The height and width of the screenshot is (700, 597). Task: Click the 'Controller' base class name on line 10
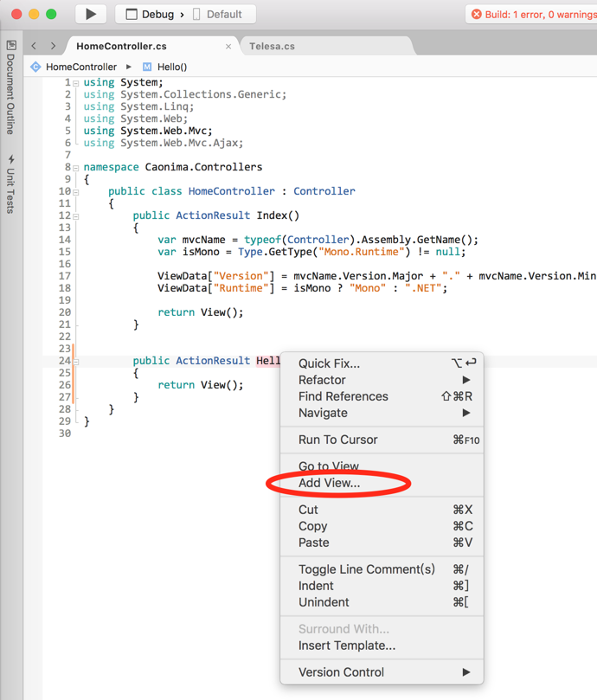coord(324,191)
